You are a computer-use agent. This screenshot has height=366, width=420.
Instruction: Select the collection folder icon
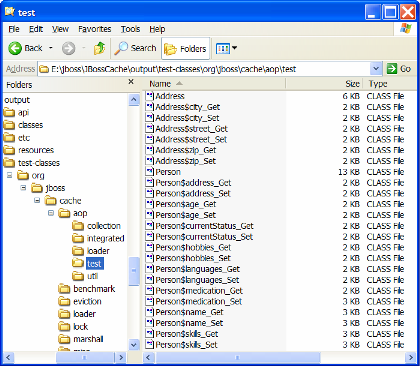[x=78, y=226]
